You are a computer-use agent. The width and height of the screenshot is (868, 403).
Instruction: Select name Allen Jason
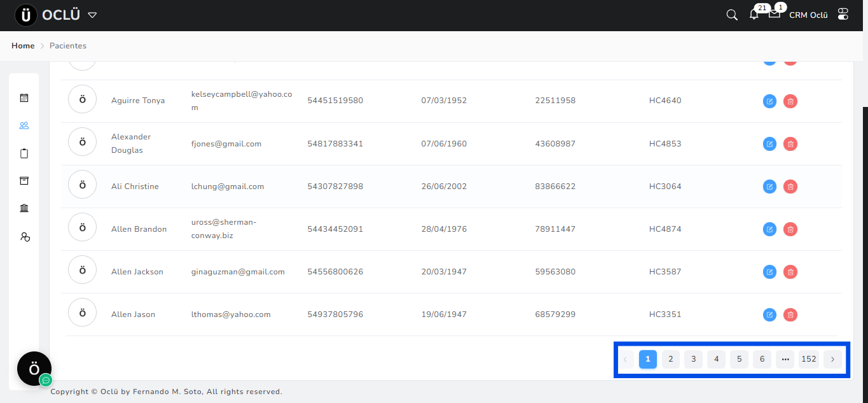(x=133, y=315)
